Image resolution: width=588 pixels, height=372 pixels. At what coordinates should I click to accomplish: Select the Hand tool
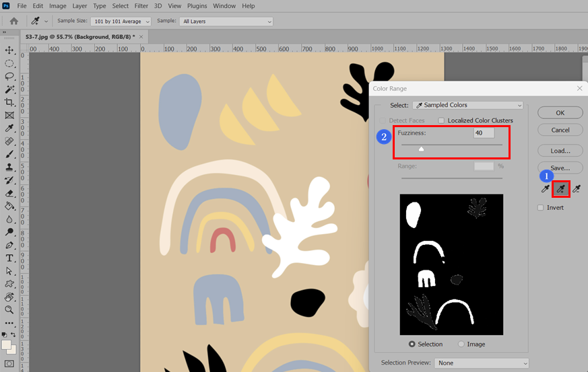coord(9,297)
